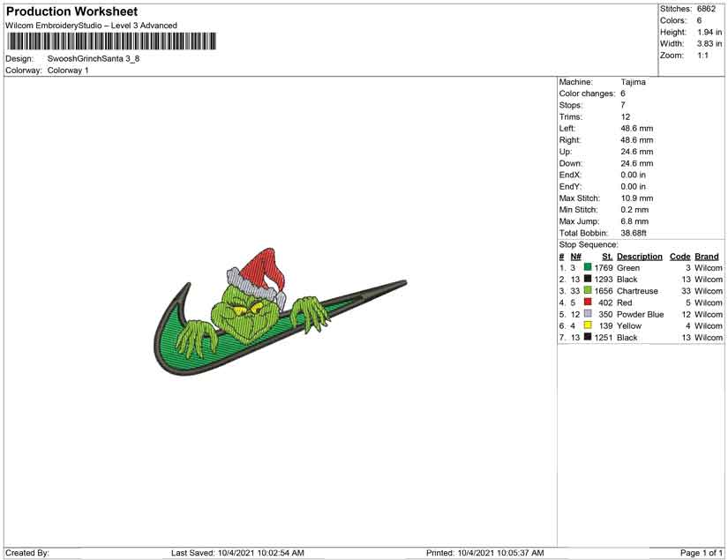Click the last Black swatch, stitches 1251
Image resolution: width=728 pixels, height=560 pixels.
click(x=588, y=337)
